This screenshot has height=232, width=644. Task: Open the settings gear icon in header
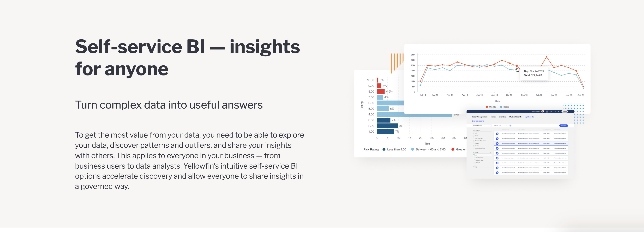point(551,112)
